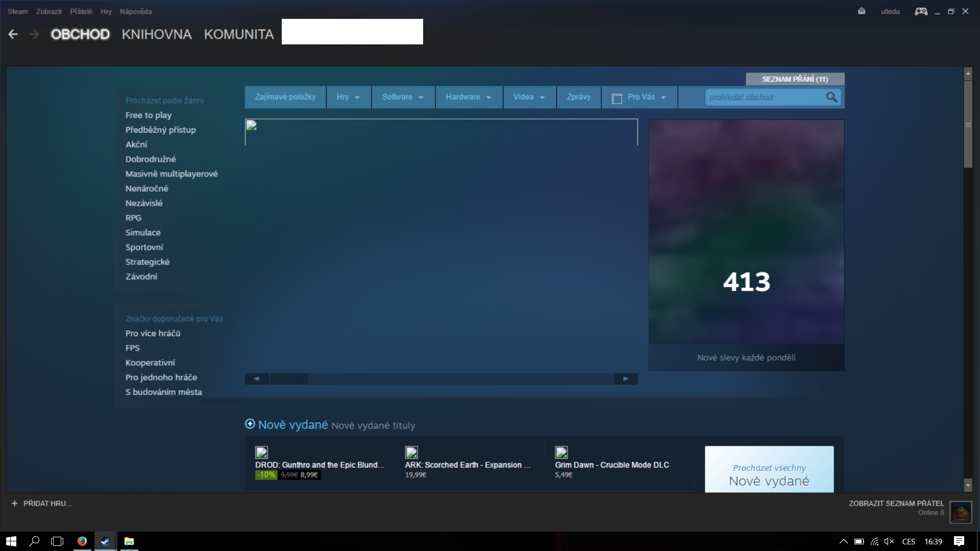The image size is (980, 551).
Task: Click the battery tray icon
Action: [x=859, y=541]
